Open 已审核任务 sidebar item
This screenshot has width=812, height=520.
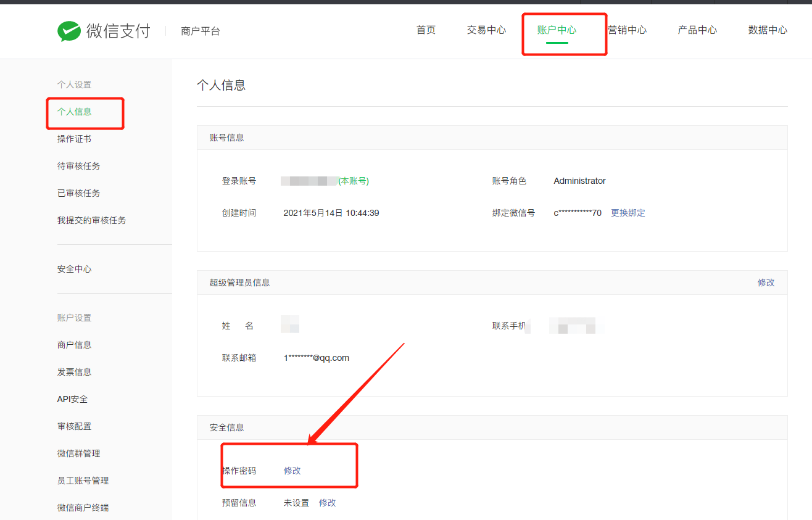point(79,193)
